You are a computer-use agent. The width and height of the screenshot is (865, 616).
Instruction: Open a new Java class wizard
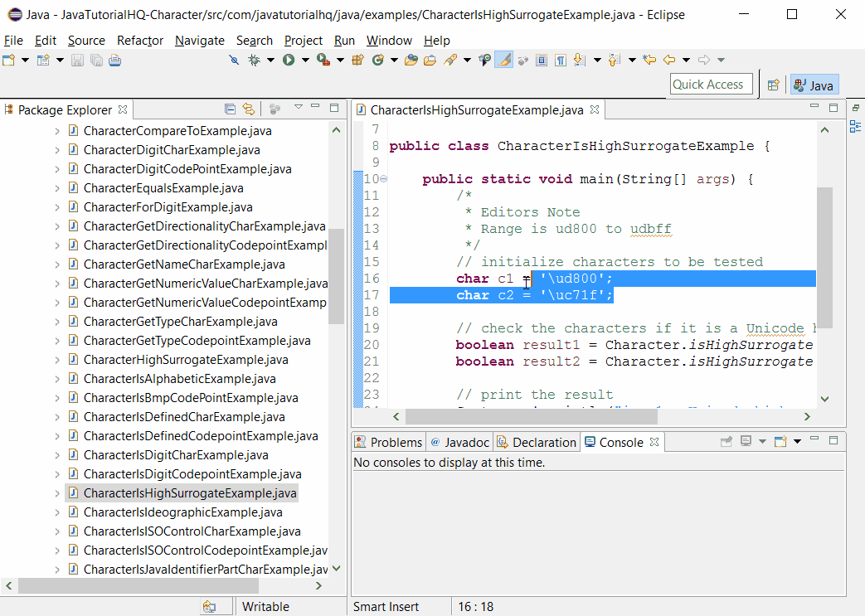(x=377, y=60)
